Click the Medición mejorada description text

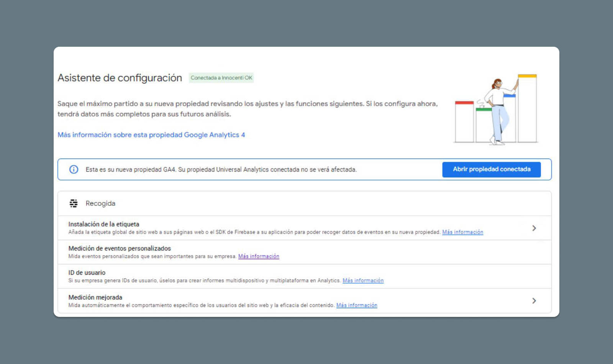click(201, 305)
